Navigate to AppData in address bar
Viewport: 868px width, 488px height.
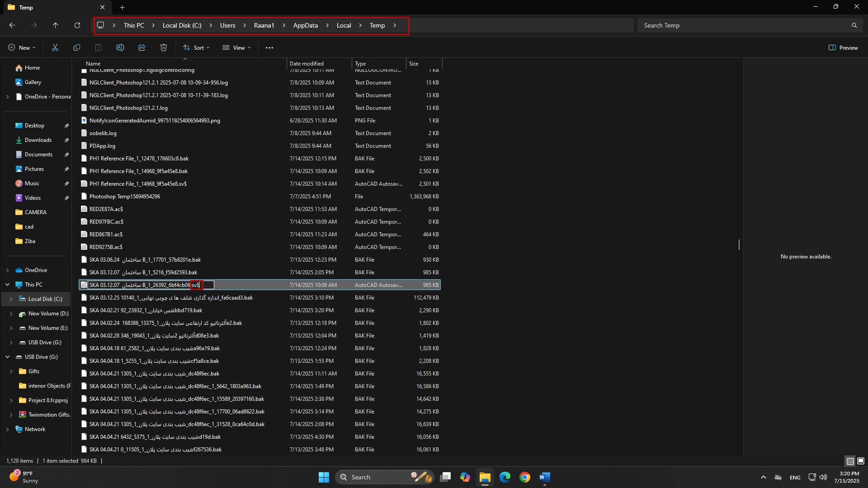(306, 25)
